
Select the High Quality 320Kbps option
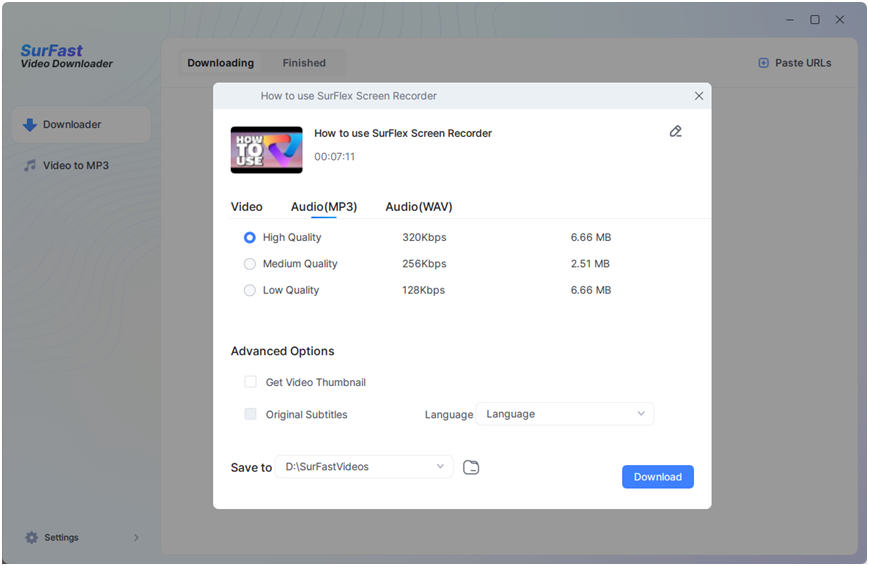point(250,238)
